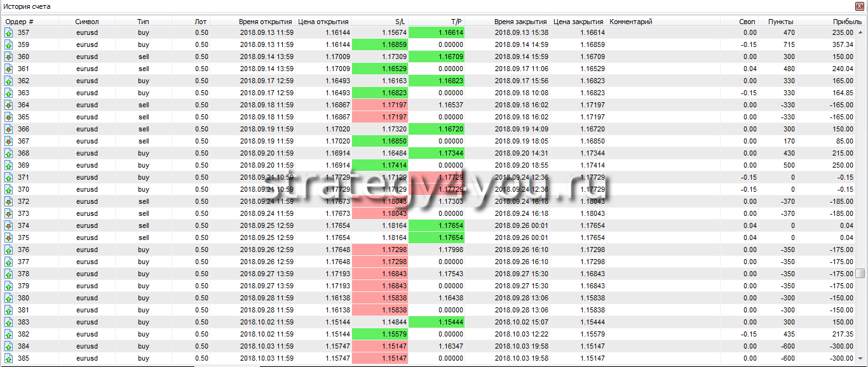Select the buy icon of order 378
The image size is (868, 367).
click(x=9, y=274)
